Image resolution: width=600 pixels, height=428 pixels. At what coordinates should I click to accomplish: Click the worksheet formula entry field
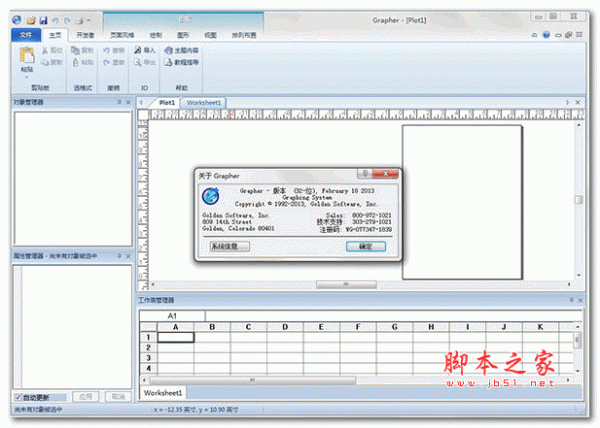click(393, 316)
